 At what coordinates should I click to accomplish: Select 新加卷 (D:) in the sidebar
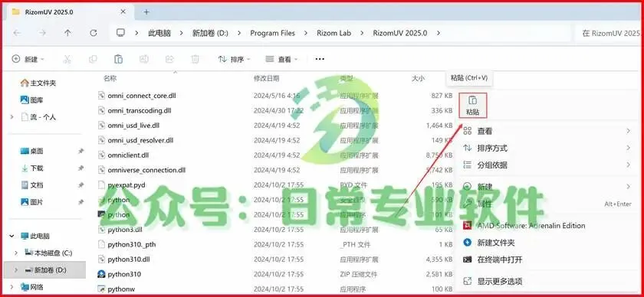[45, 270]
